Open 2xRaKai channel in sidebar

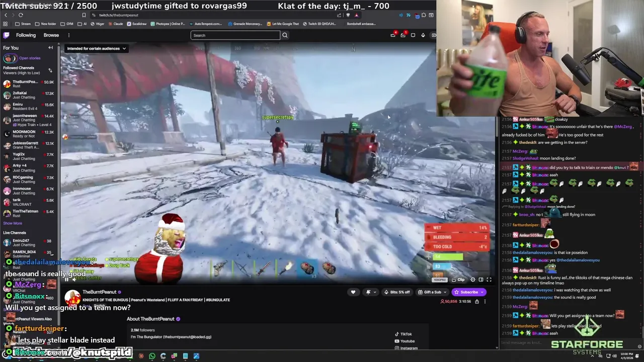(x=29, y=95)
